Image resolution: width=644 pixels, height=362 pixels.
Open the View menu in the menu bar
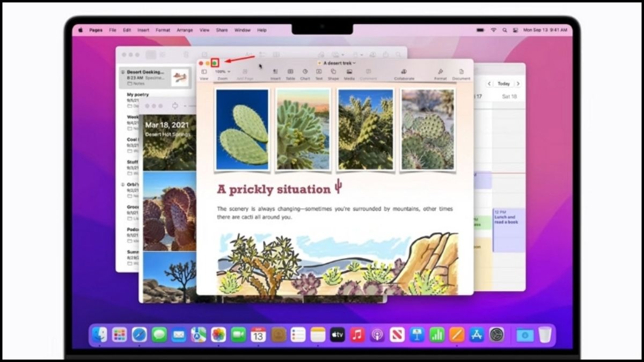(x=204, y=30)
